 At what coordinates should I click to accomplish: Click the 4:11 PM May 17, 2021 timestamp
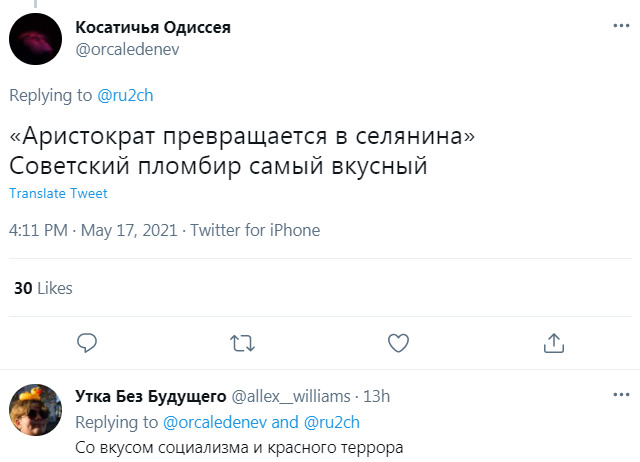[93, 230]
